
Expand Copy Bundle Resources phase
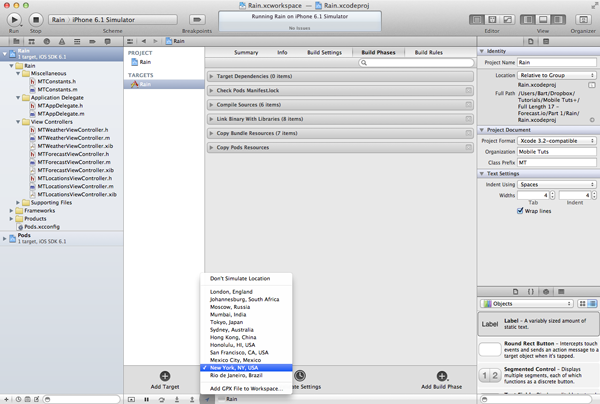click(x=211, y=133)
